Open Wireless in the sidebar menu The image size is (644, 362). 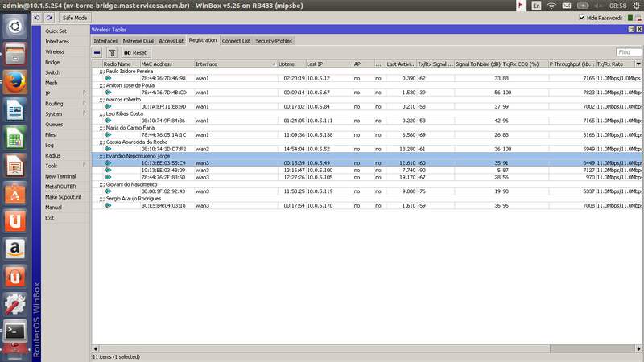(55, 51)
